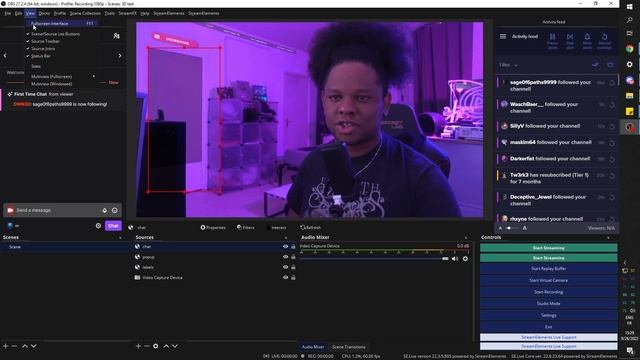
Task: Toggle visibility of popup source
Action: click(285, 257)
